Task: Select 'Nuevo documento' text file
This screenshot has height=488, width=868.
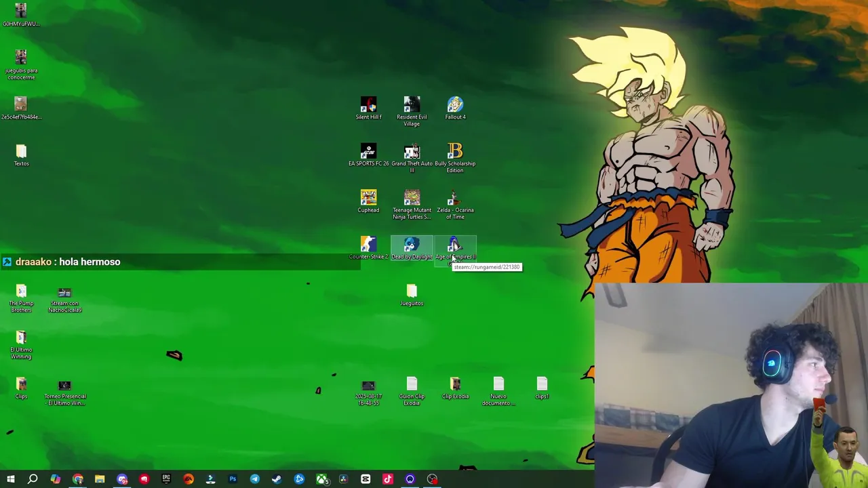Action: click(498, 391)
